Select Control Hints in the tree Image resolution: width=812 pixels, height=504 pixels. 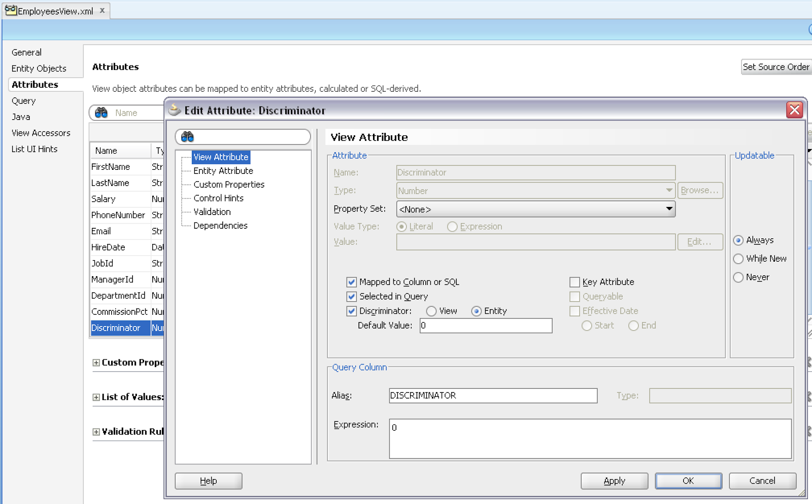click(219, 198)
